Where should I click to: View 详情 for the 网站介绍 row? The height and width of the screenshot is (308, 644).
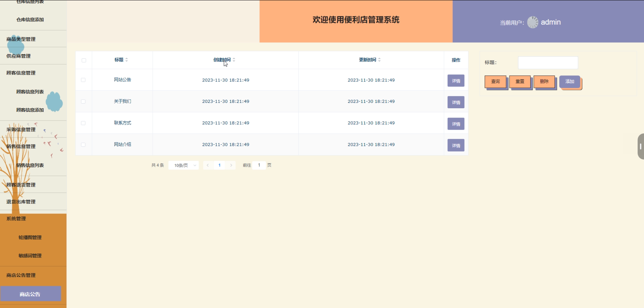[x=456, y=145]
